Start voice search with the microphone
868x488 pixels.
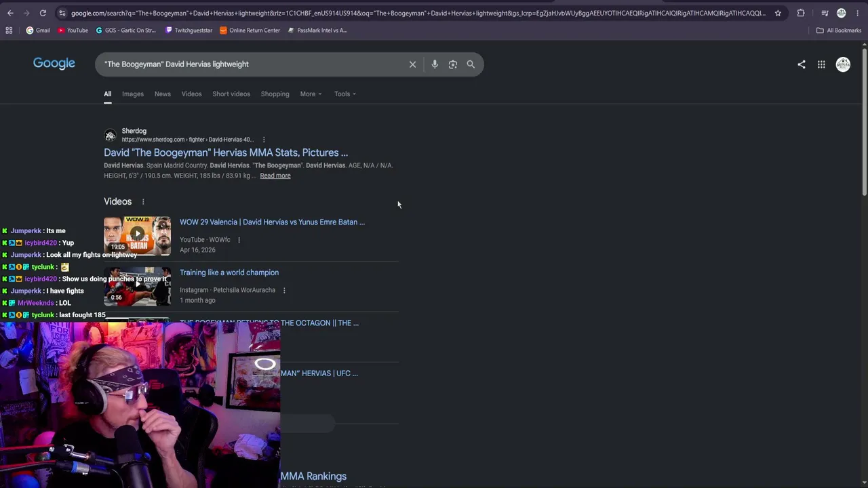coord(435,64)
